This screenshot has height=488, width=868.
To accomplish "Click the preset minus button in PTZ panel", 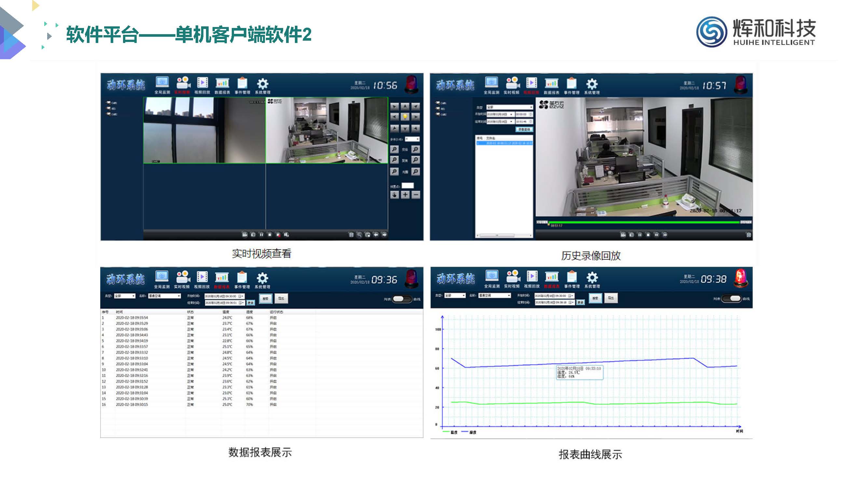I will click(x=416, y=195).
